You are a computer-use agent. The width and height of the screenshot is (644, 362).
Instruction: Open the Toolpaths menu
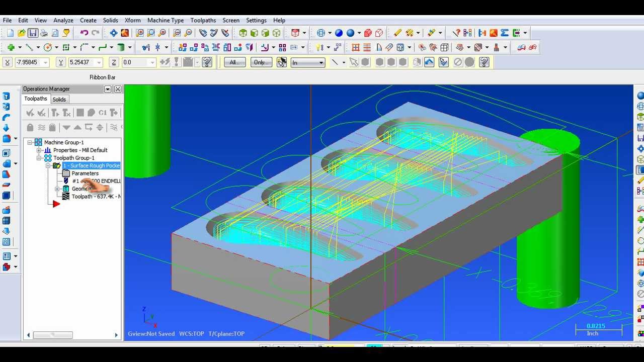pyautogui.click(x=203, y=20)
